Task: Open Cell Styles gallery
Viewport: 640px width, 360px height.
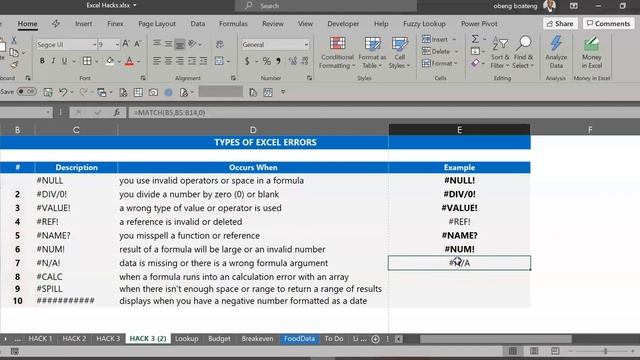Action: [400, 53]
